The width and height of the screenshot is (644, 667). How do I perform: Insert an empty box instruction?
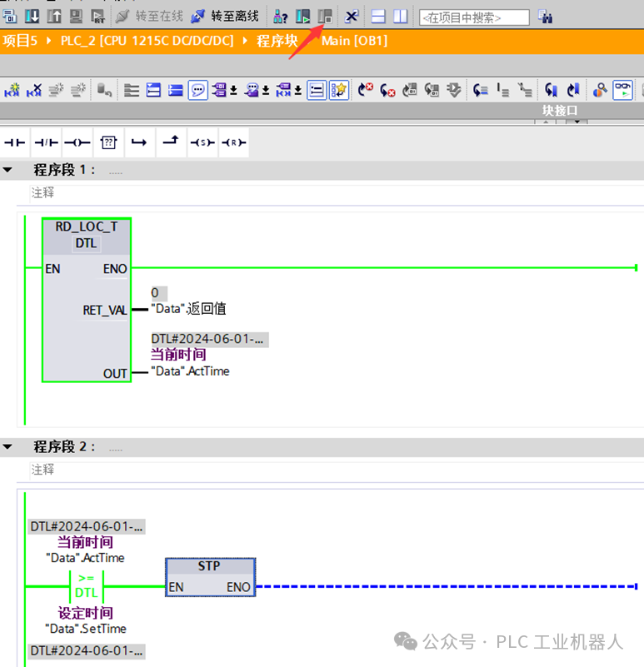click(x=108, y=142)
